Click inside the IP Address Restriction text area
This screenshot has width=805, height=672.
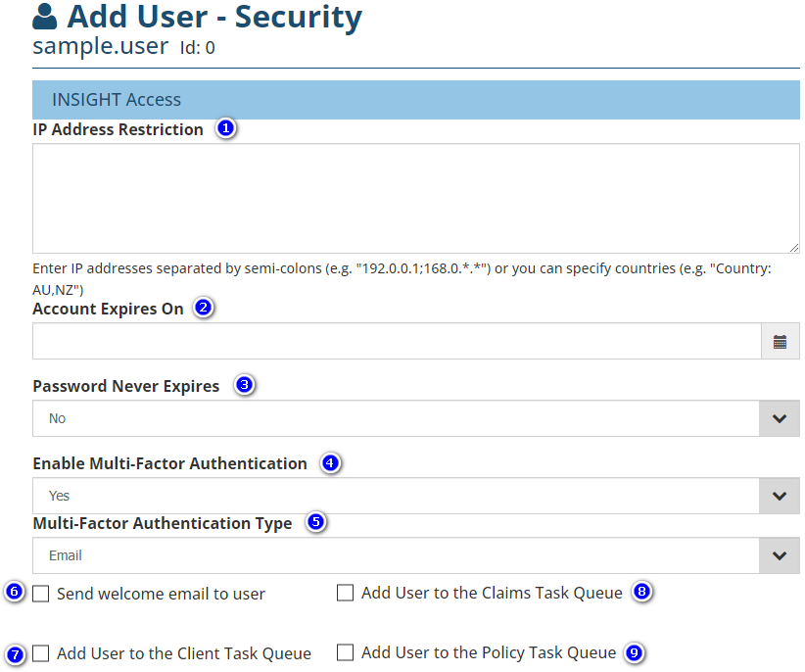pyautogui.click(x=415, y=198)
